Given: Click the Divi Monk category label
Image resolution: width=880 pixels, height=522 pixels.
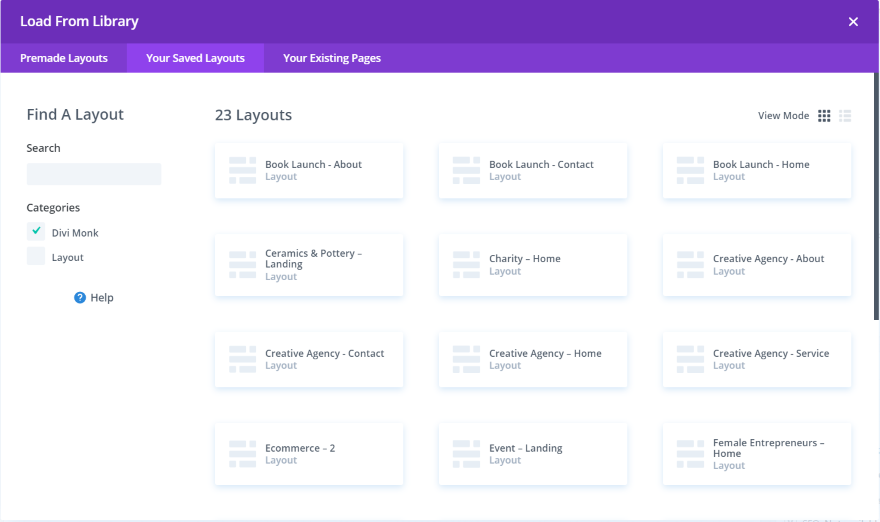Looking at the screenshot, I should pyautogui.click(x=75, y=233).
